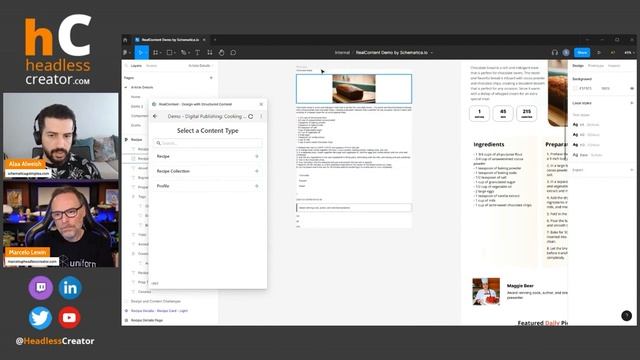Viewport: 640px width, 360px height.
Task: Switch to the Design tab
Action: click(x=578, y=66)
